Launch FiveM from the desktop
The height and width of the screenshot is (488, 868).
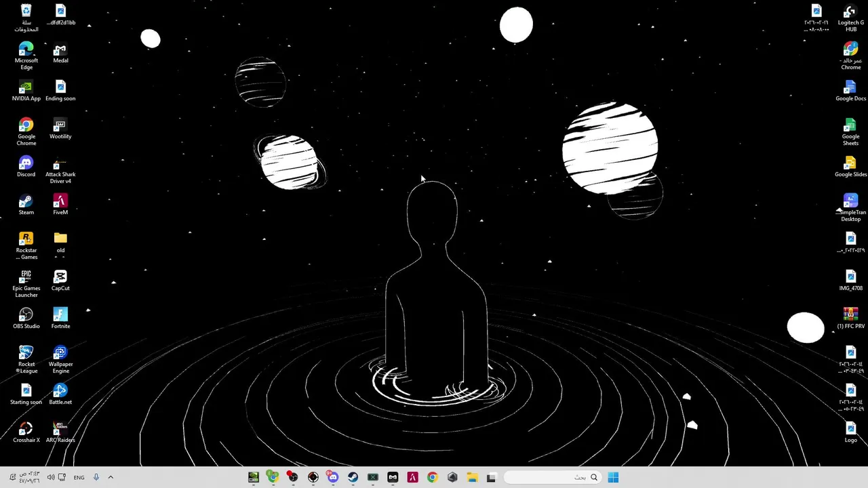click(x=60, y=204)
